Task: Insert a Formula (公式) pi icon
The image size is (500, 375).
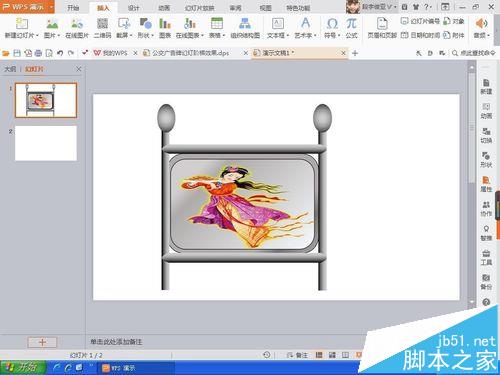Action: 351,24
